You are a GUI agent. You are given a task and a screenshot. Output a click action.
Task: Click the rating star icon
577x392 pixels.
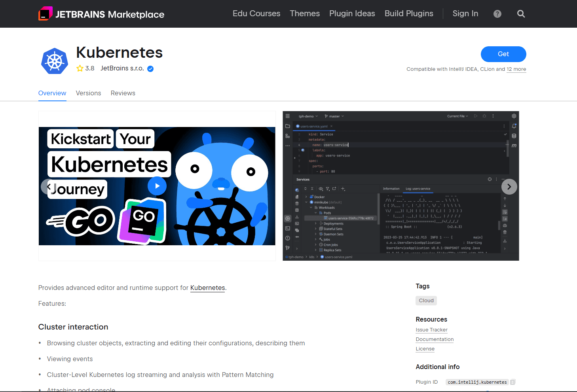coord(80,68)
